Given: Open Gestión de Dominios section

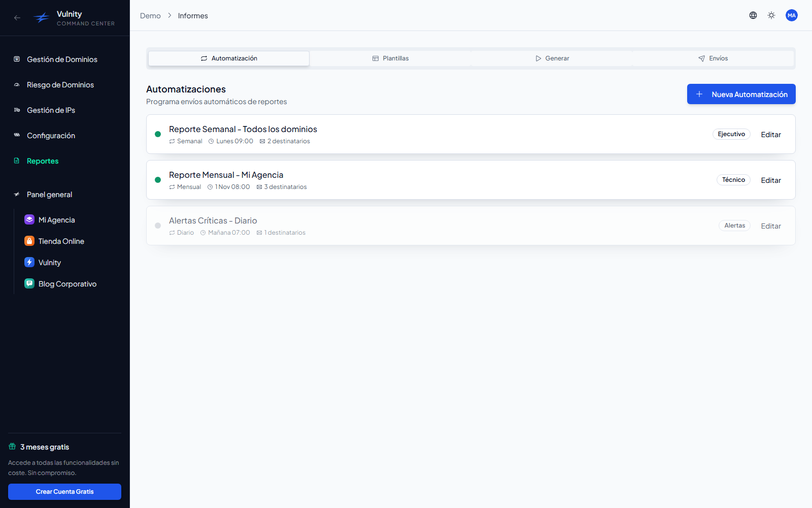Looking at the screenshot, I should pyautogui.click(x=62, y=59).
